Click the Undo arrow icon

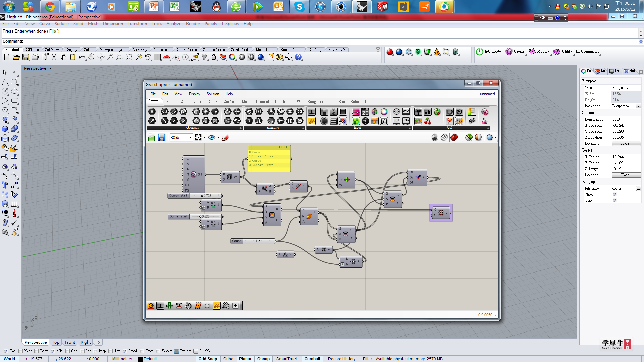point(82,57)
